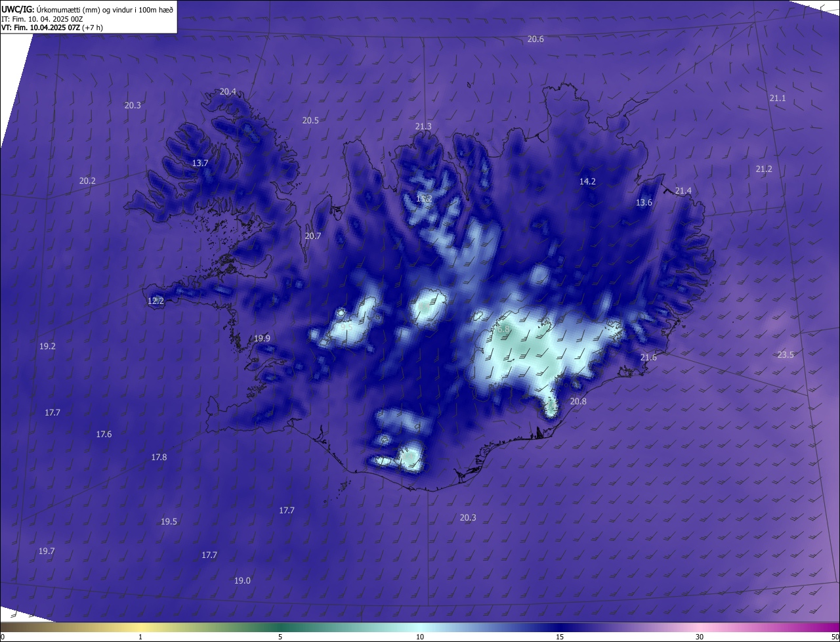Click the 23.5 value label
840x642 pixels.
pos(786,355)
